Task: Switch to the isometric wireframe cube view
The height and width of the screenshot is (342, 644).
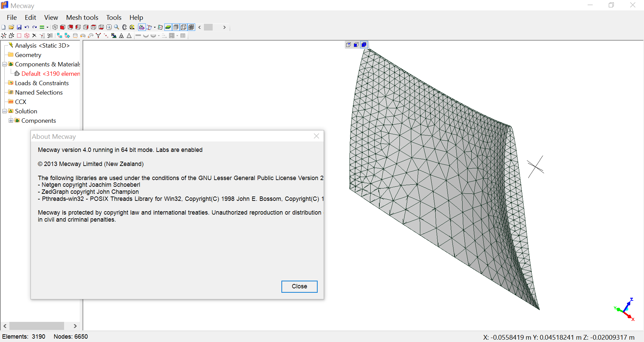Action: click(x=55, y=27)
